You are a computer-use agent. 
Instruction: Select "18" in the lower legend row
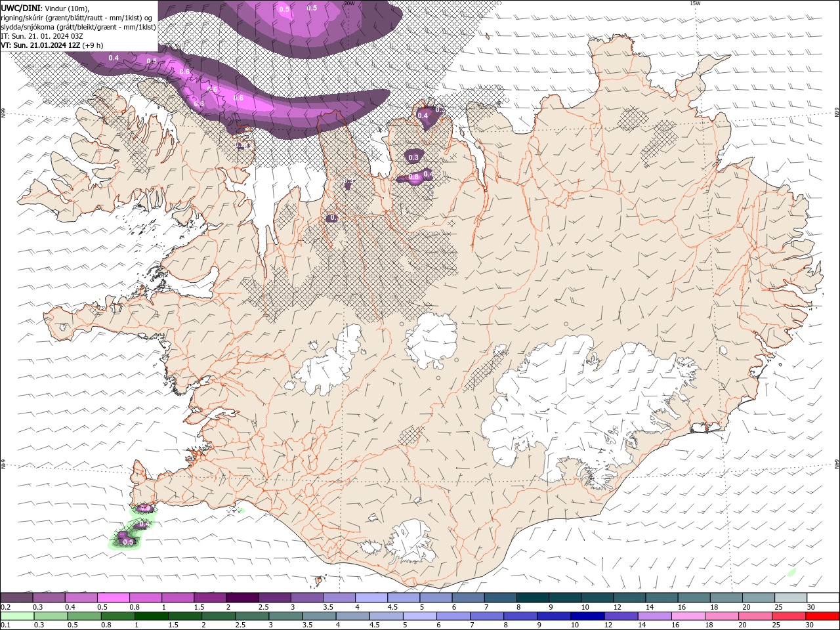pos(711,625)
